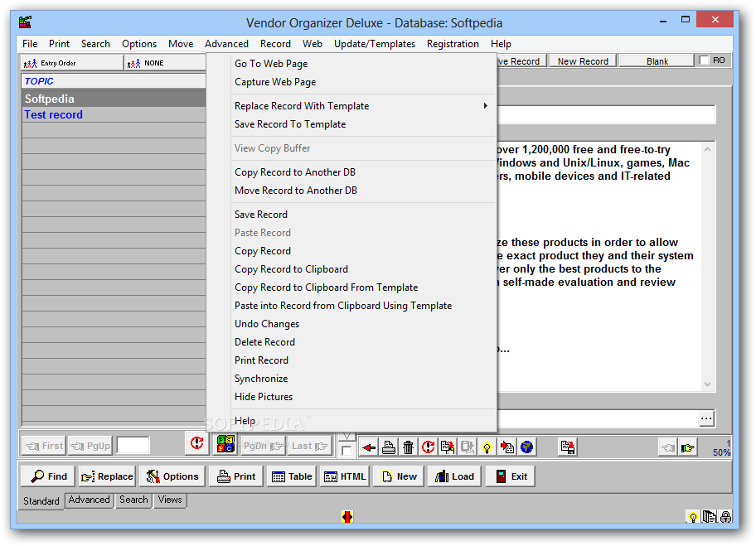Click the copy record icon with yellow page
756x546 pixels.
[x=448, y=447]
